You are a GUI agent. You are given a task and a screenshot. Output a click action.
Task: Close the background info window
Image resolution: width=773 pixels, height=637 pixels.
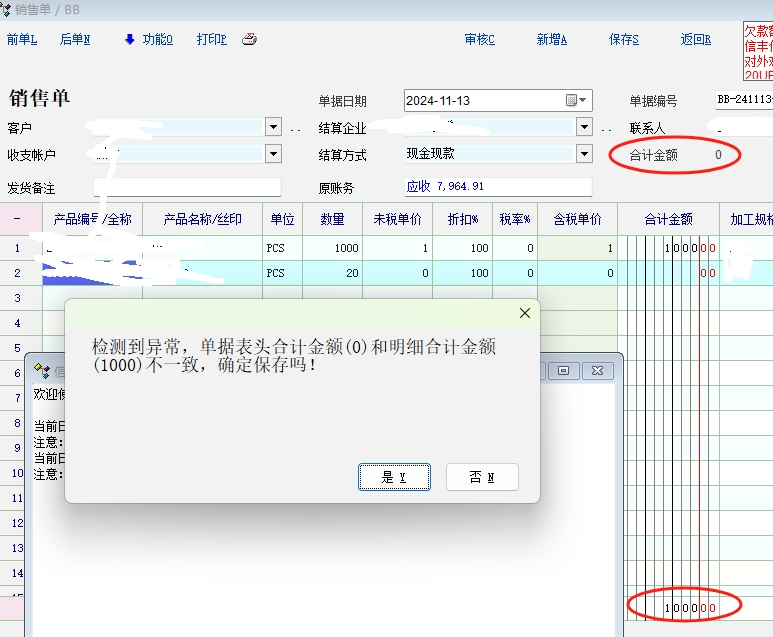pyautogui.click(x=598, y=370)
